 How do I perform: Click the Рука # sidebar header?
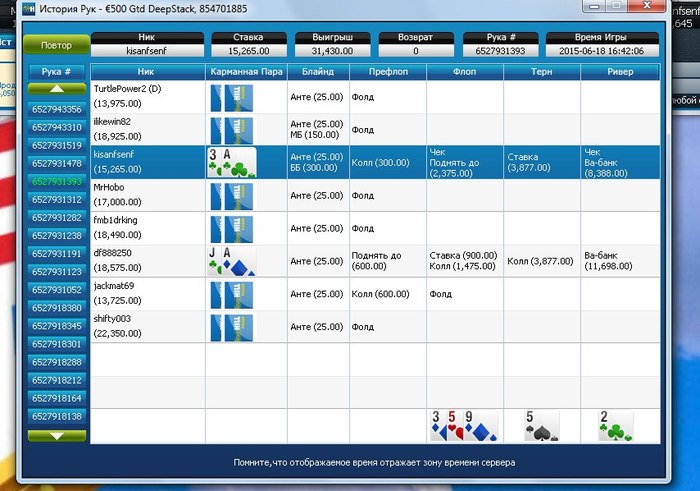(57, 72)
